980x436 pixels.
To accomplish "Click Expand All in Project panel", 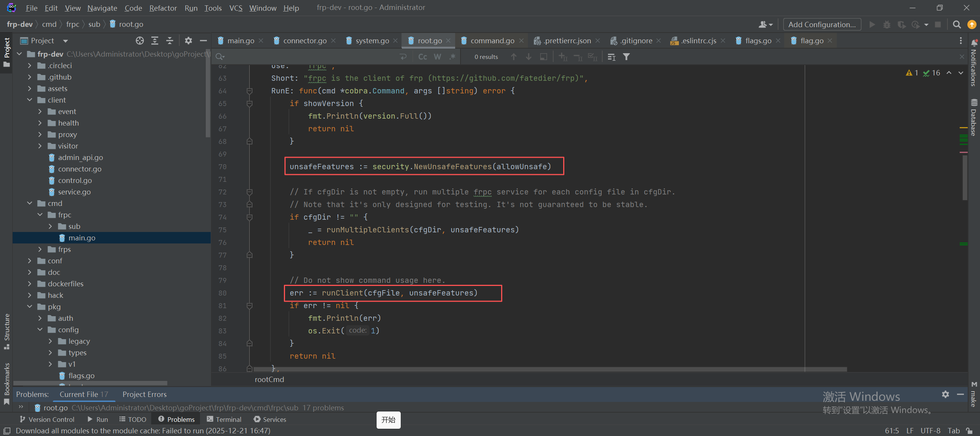I will (x=155, y=41).
